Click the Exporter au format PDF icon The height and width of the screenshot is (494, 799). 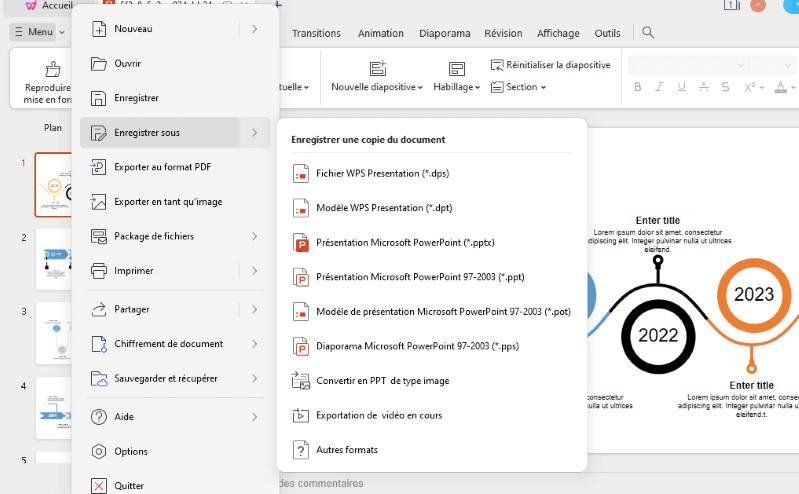[98, 167]
